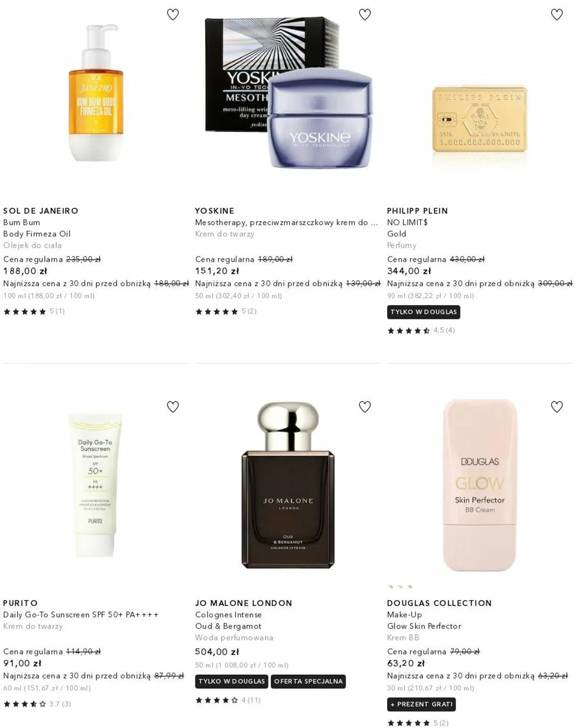Add Sol de Janeiro oil to wishlist
576x728 pixels.
point(173,15)
